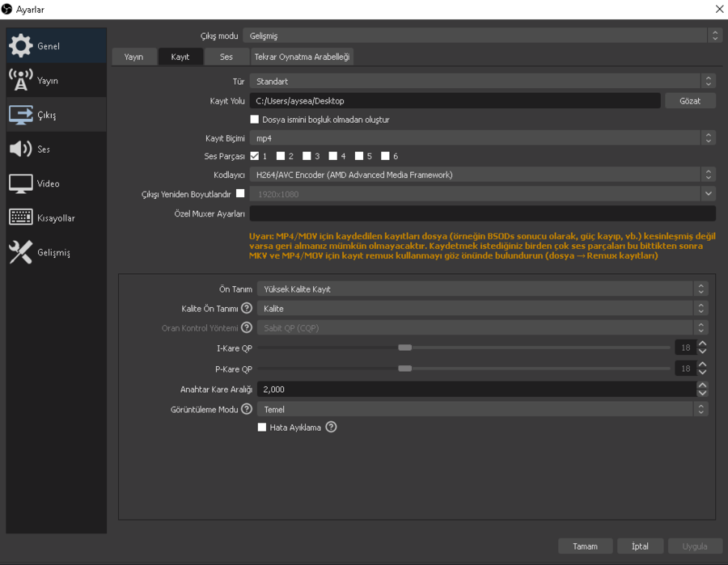This screenshot has height=565, width=728.
Task: Click the I-Kare QP slider handle
Action: 405,348
